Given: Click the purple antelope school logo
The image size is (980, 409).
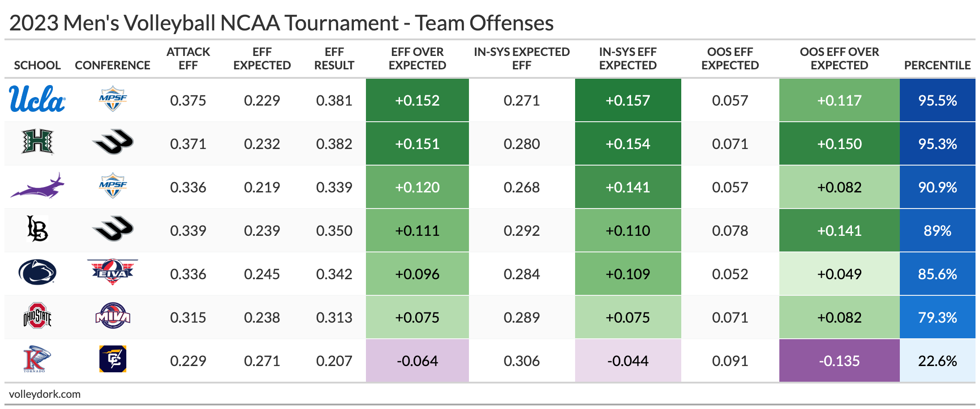Looking at the screenshot, I should point(37,186).
